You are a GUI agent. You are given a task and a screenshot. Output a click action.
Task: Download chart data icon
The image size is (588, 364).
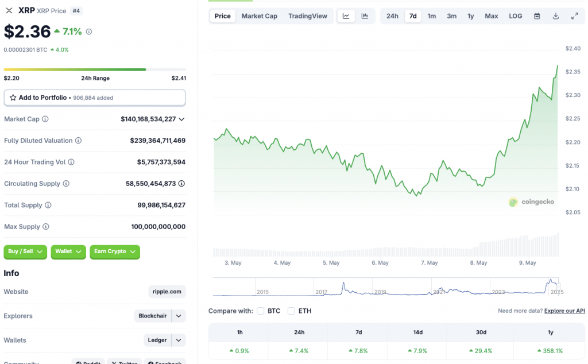[x=556, y=16]
